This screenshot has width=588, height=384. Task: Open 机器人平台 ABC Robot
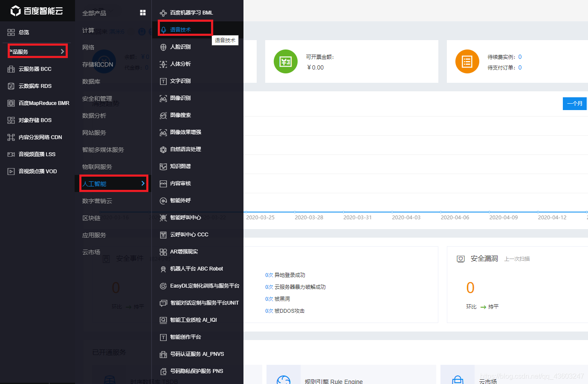click(197, 269)
